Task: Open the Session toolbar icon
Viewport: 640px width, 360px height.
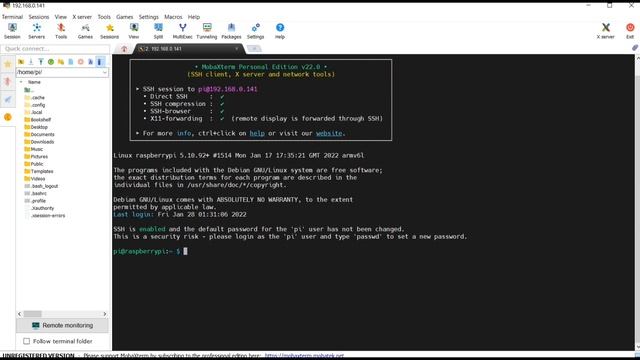Action: coord(12,31)
